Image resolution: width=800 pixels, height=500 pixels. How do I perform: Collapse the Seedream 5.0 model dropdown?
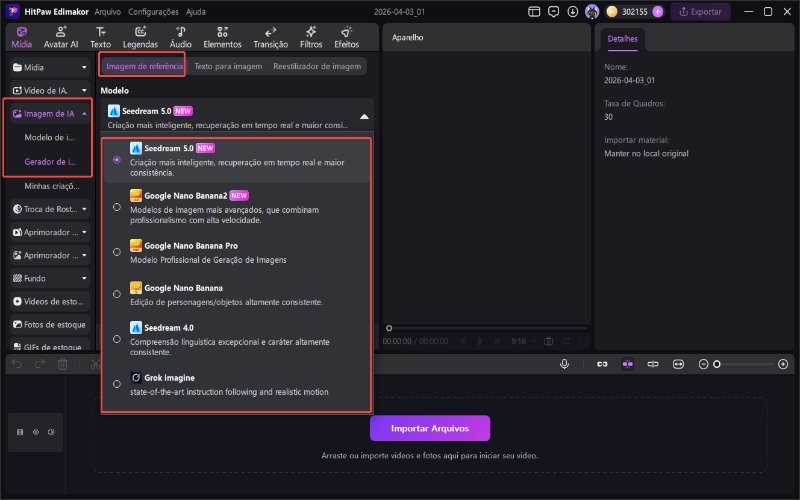[x=364, y=116]
